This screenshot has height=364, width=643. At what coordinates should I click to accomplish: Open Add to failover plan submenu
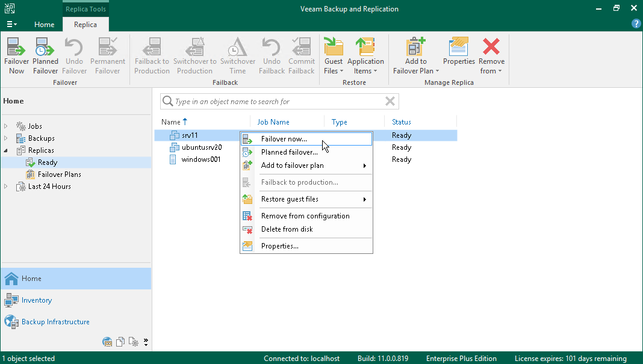(x=306, y=165)
